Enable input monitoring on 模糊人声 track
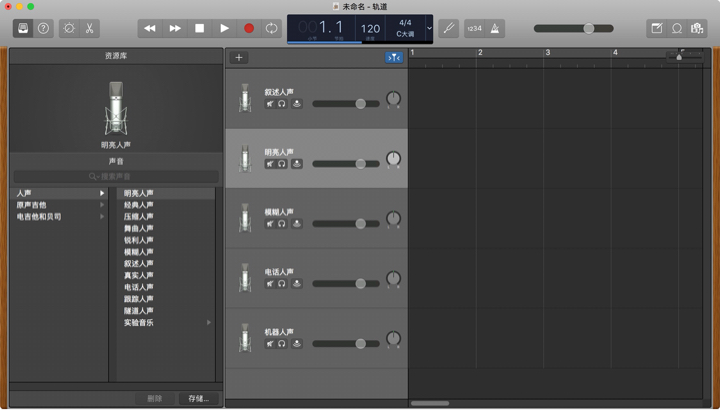 click(297, 224)
